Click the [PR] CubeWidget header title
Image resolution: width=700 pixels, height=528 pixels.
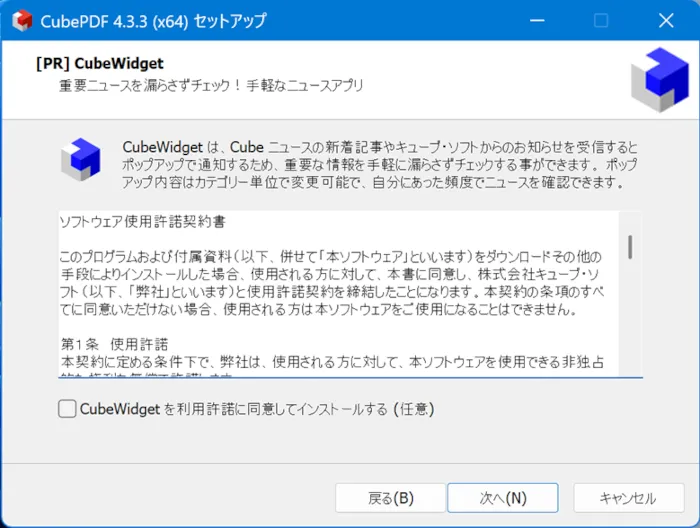click(x=99, y=63)
